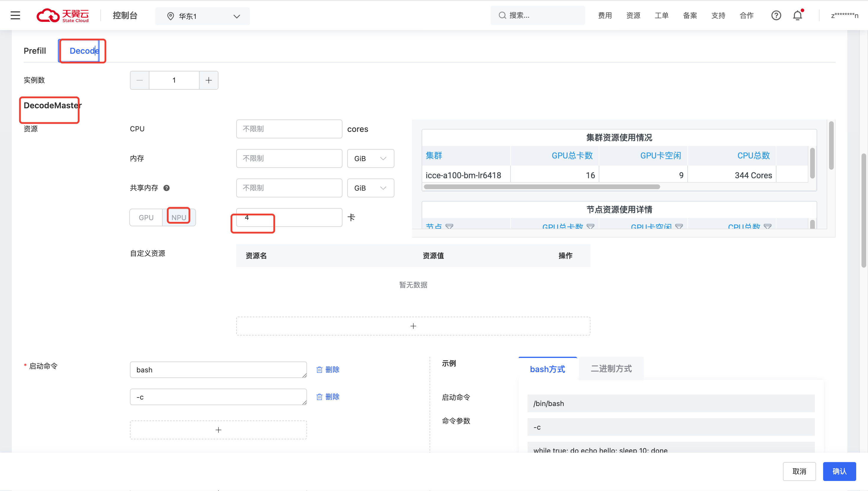The image size is (868, 491).
Task: Switch example to binary mode tab
Action: coord(611,369)
